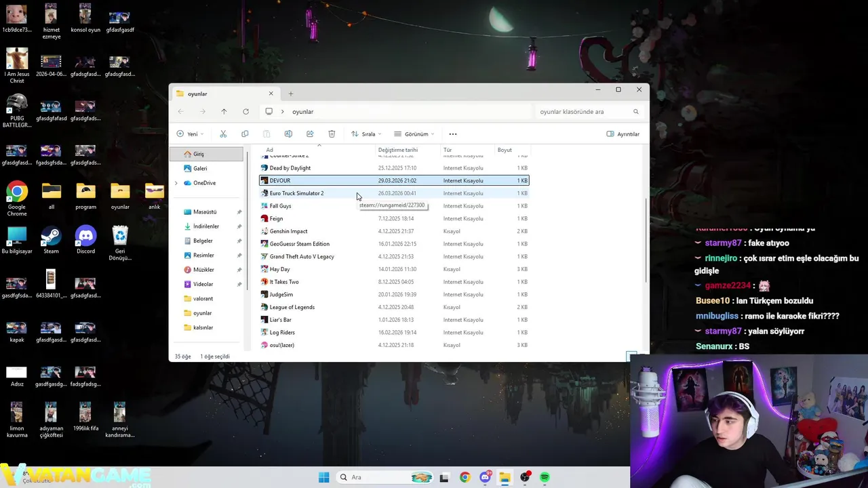This screenshot has height=488, width=868.
Task: Select the oyunlar tab in Explorer
Action: point(224,94)
